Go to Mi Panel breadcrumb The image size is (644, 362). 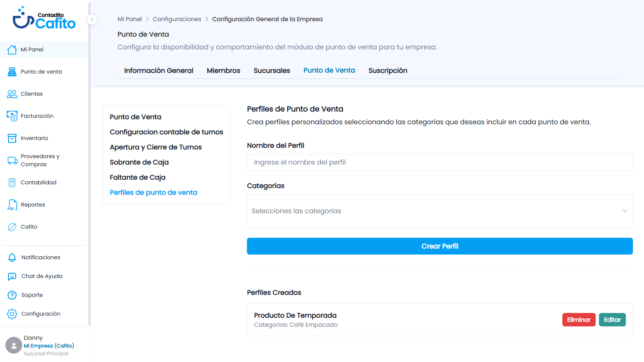point(130,19)
